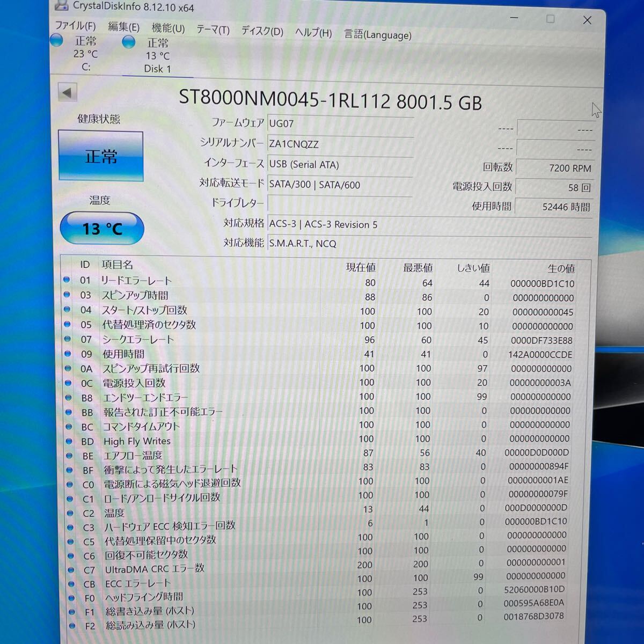The width and height of the screenshot is (644, 644).
Task: Open the ディスク(D) menu
Action: pyautogui.click(x=262, y=31)
